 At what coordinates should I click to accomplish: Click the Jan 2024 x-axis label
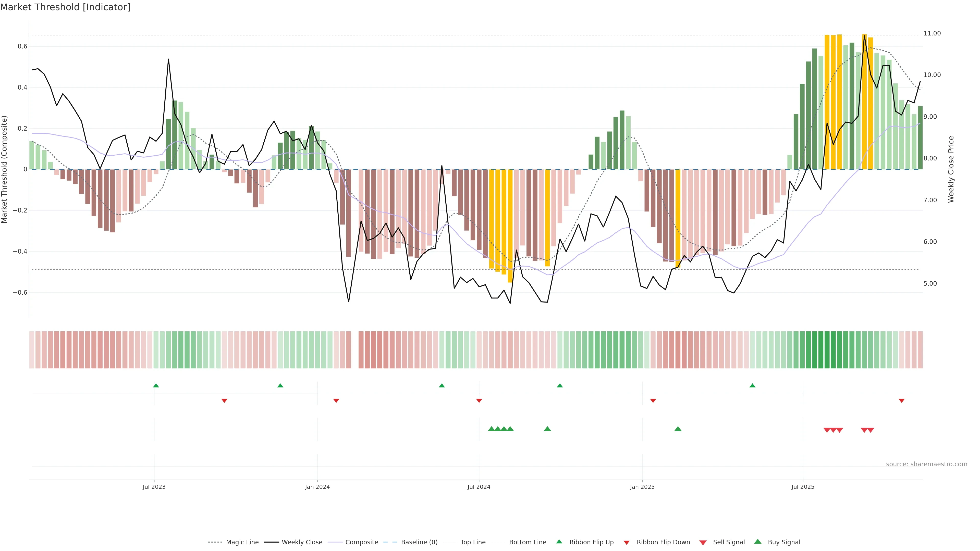click(x=317, y=487)
